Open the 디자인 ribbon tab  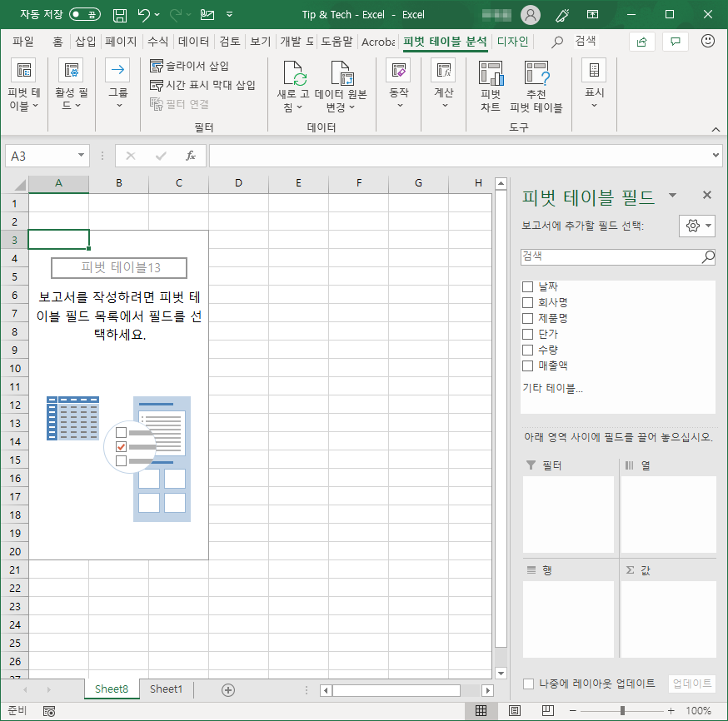click(x=512, y=42)
